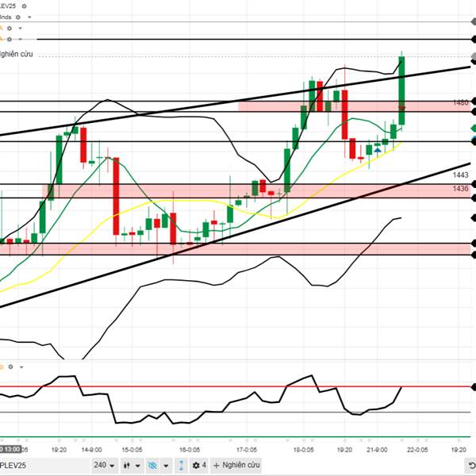Open gear of third indicator row

pos(10,29)
